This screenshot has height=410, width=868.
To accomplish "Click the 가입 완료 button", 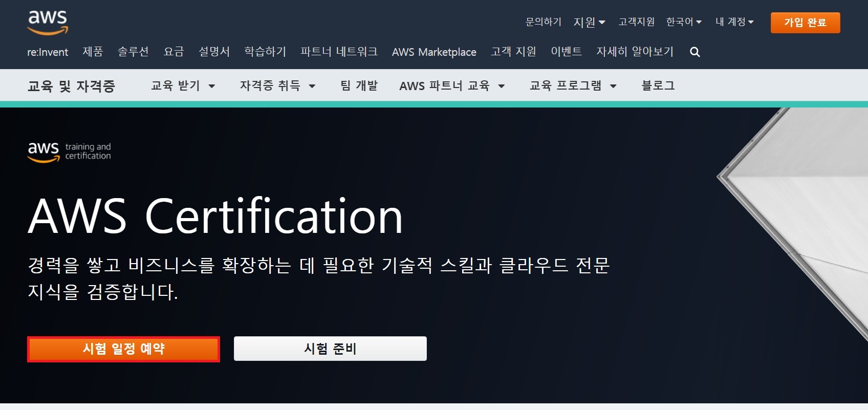I will tap(805, 23).
